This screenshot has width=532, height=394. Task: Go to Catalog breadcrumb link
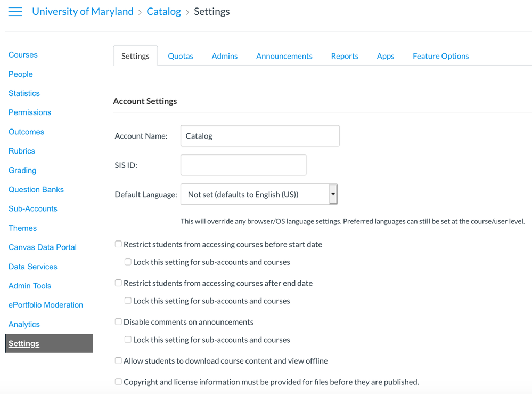(163, 12)
